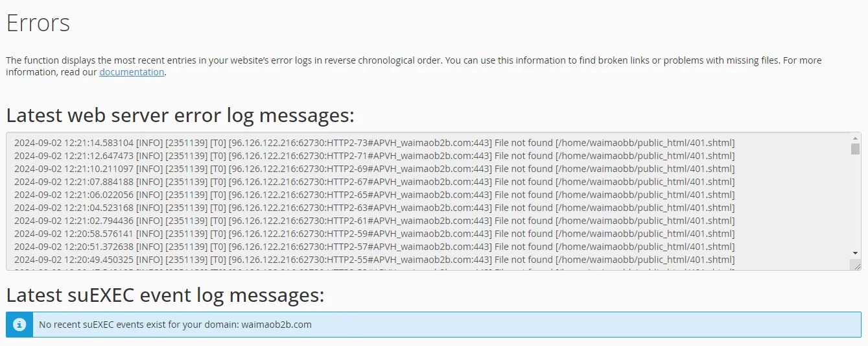Click the 'Latest web server error log messages' heading
This screenshot has width=868, height=346.
tap(180, 115)
